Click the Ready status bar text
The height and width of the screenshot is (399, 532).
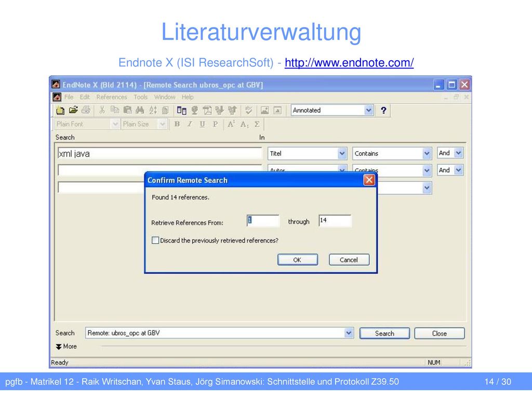(60, 362)
